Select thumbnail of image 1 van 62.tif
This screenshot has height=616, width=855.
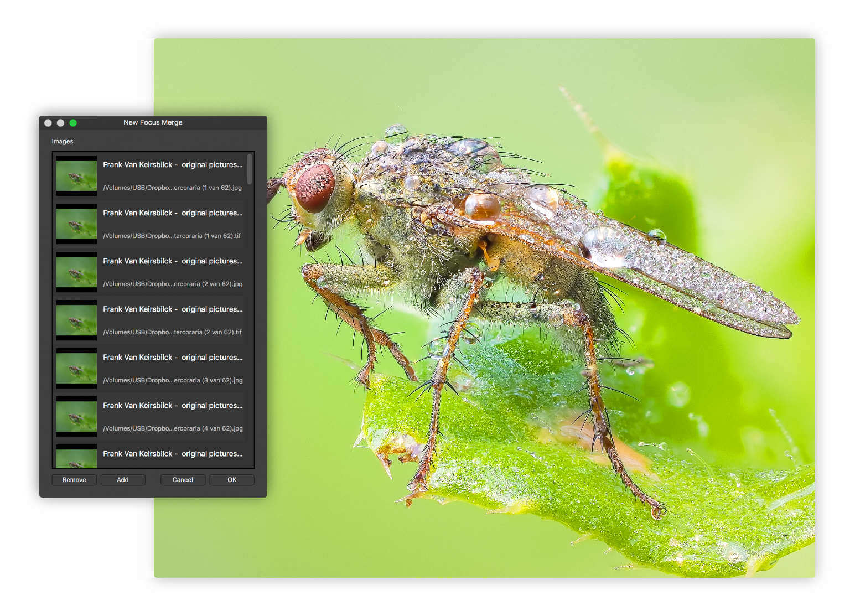(76, 224)
